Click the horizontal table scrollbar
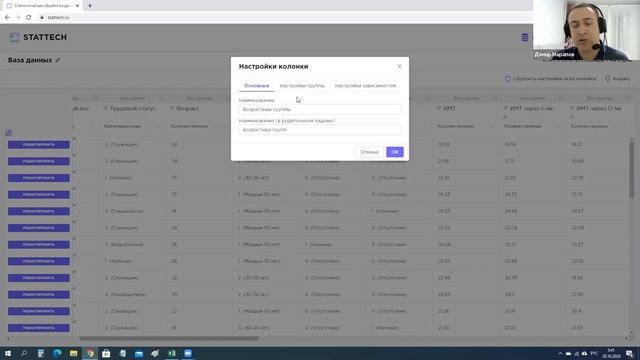This screenshot has height=360, width=640. 169,338
